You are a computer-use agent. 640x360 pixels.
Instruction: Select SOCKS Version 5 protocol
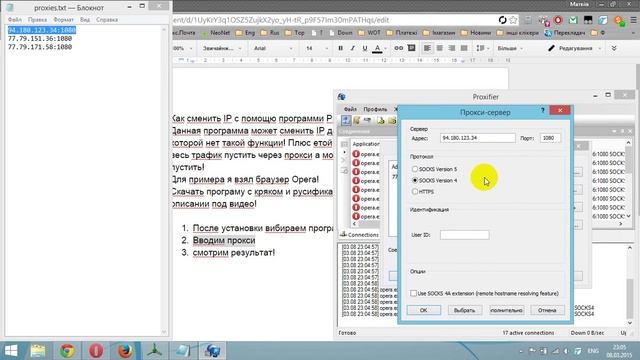point(434,169)
